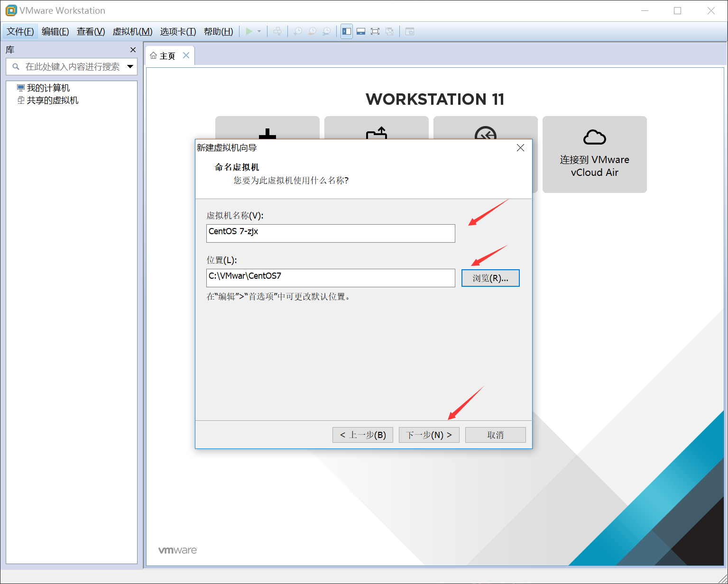Click the manage snapshots wrench icon
This screenshot has width=728, height=584.
(326, 31)
